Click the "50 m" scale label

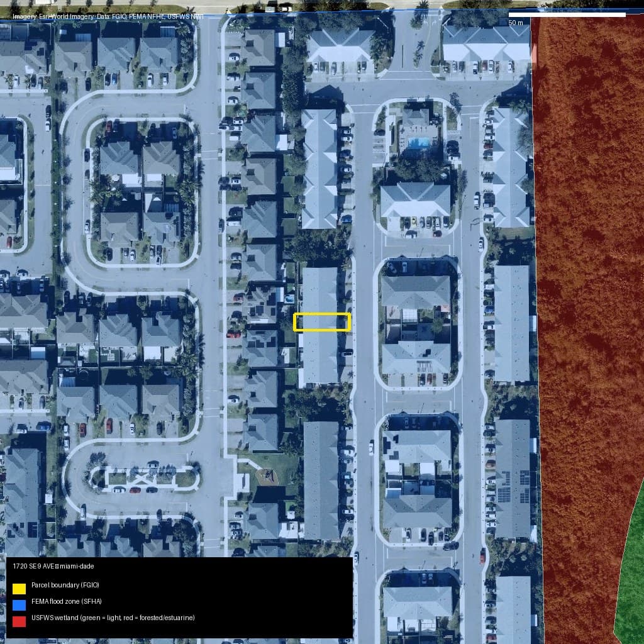coord(516,23)
